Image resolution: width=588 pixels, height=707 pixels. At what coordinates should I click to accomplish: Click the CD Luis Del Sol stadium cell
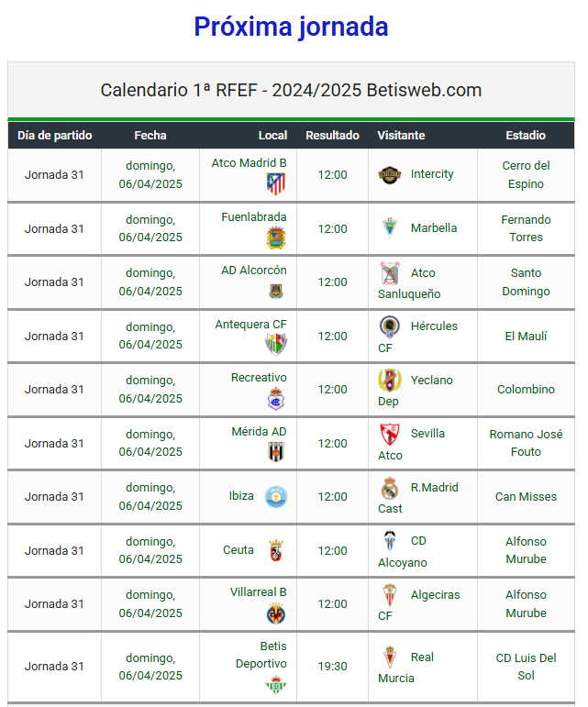point(526,667)
